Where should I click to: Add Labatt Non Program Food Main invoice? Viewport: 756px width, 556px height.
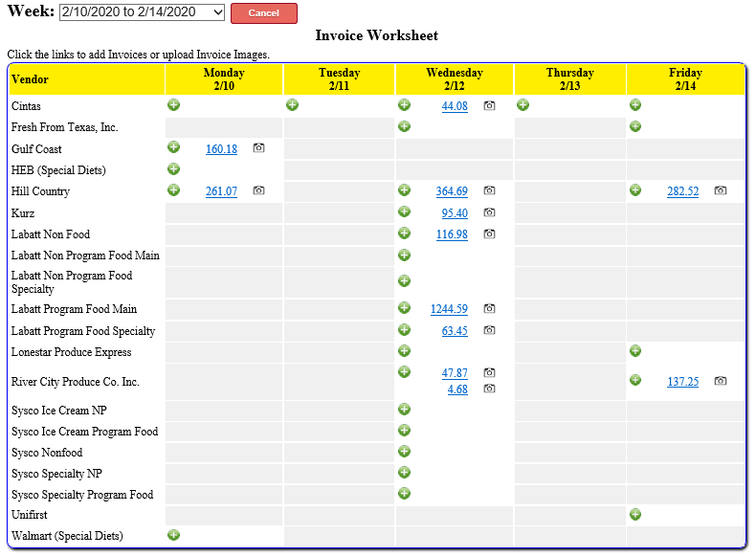(x=404, y=256)
